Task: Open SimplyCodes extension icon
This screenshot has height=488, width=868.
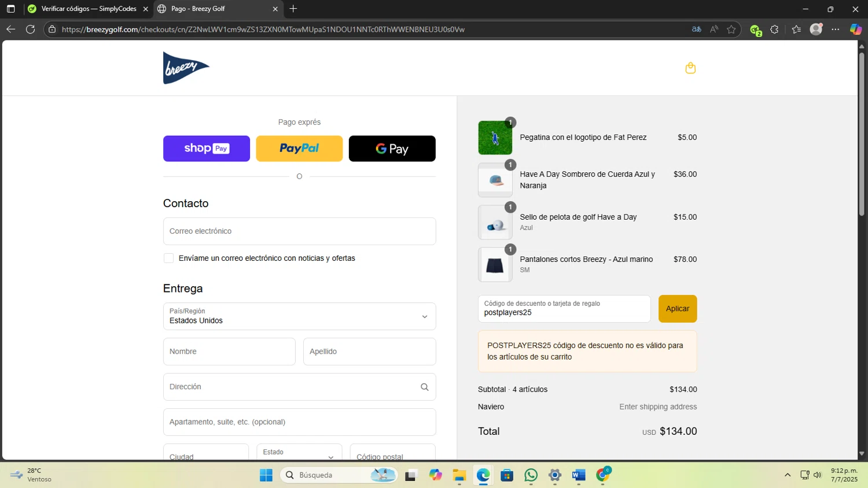Action: (x=755, y=29)
